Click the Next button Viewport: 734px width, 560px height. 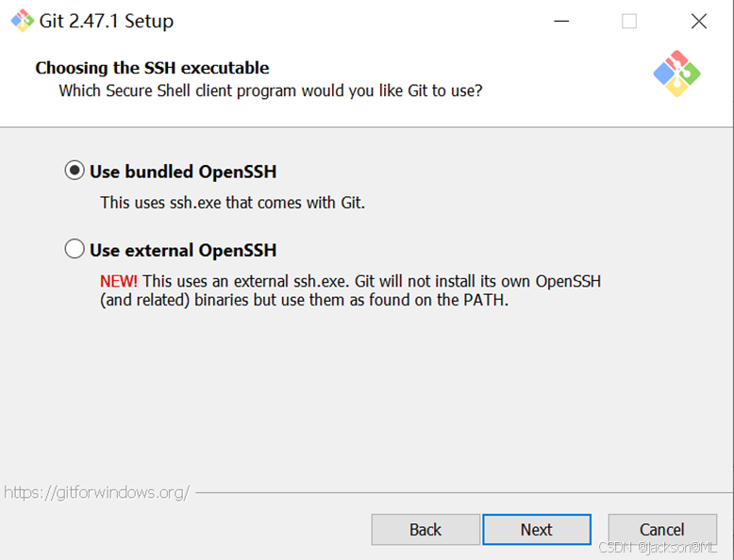[537, 530]
